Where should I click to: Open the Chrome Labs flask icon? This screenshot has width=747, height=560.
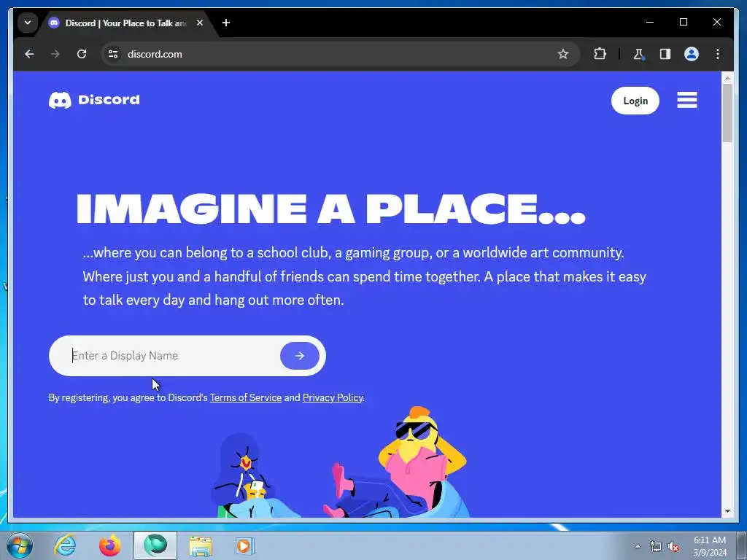[638, 54]
